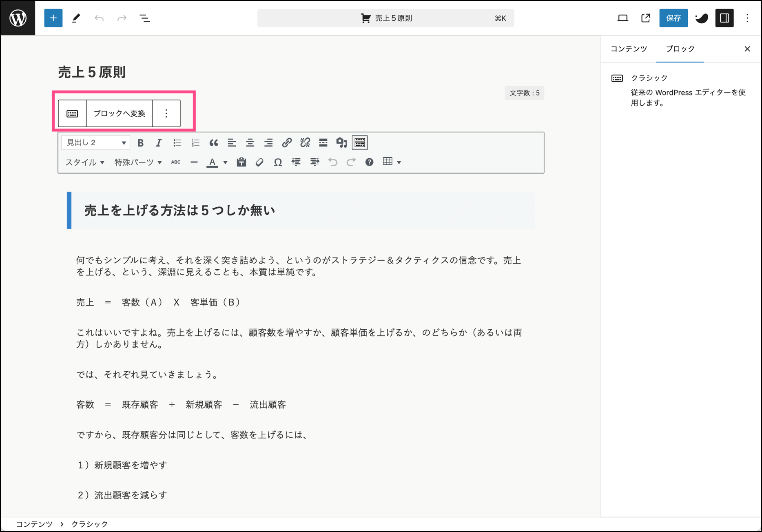The width and height of the screenshot is (762, 532).
Task: Open the classic block options menu
Action: [x=166, y=113]
